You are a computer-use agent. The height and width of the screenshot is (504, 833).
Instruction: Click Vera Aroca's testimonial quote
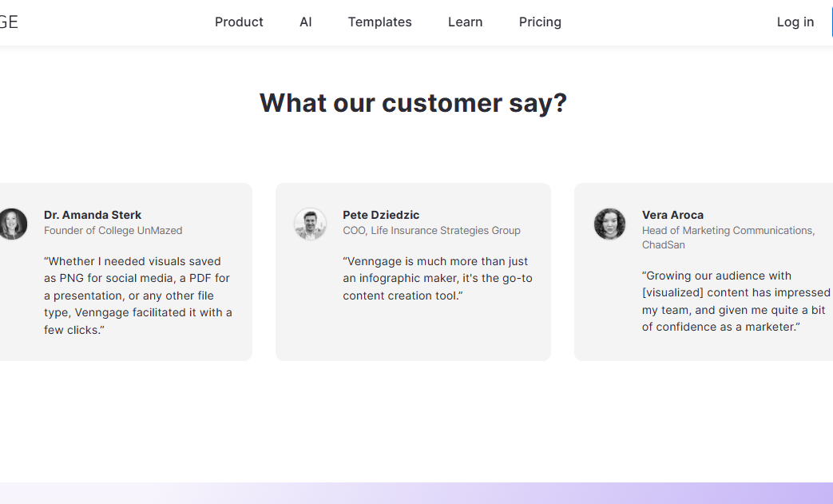click(736, 301)
